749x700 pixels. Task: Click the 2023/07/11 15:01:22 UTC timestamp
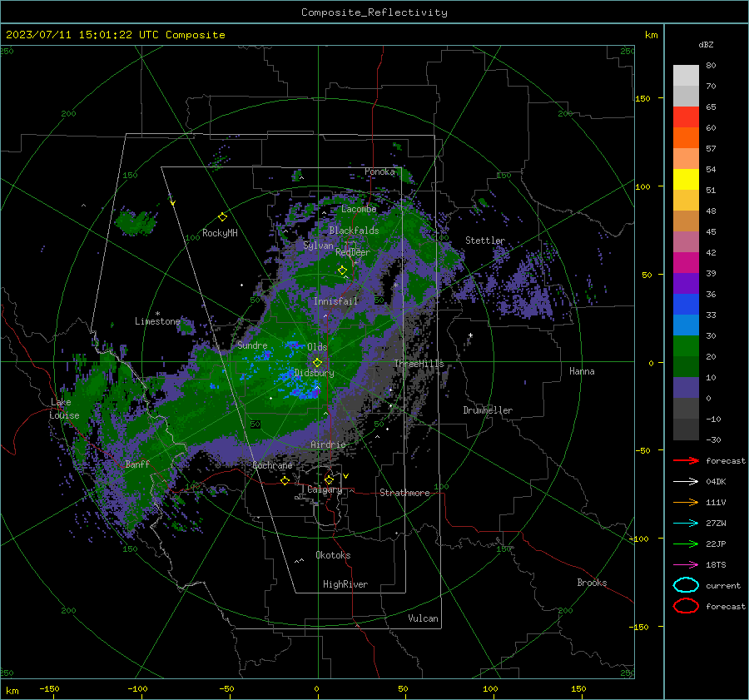82,35
